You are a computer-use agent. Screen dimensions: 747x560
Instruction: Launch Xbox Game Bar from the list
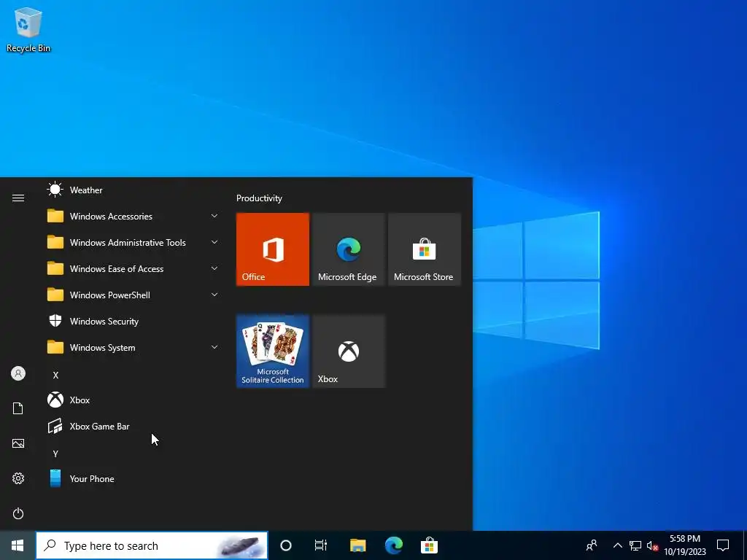click(x=133, y=426)
